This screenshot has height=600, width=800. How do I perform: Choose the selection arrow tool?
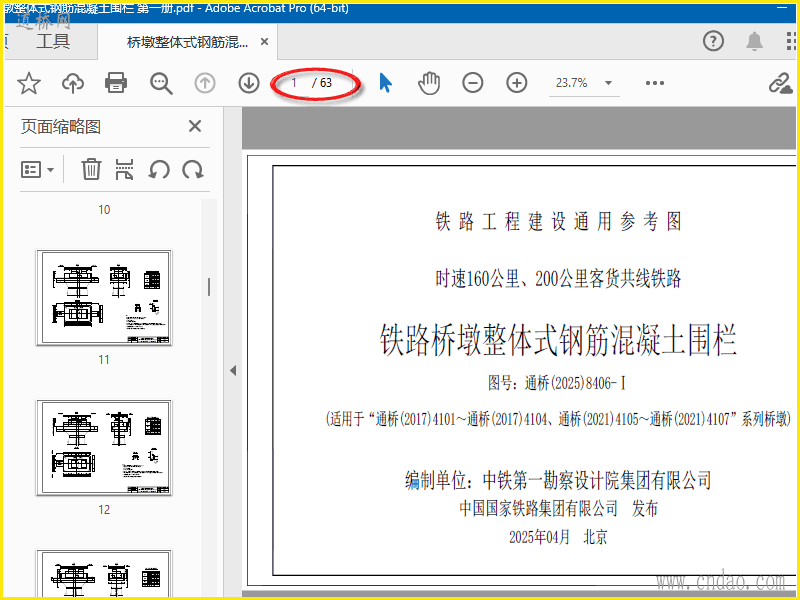(386, 83)
